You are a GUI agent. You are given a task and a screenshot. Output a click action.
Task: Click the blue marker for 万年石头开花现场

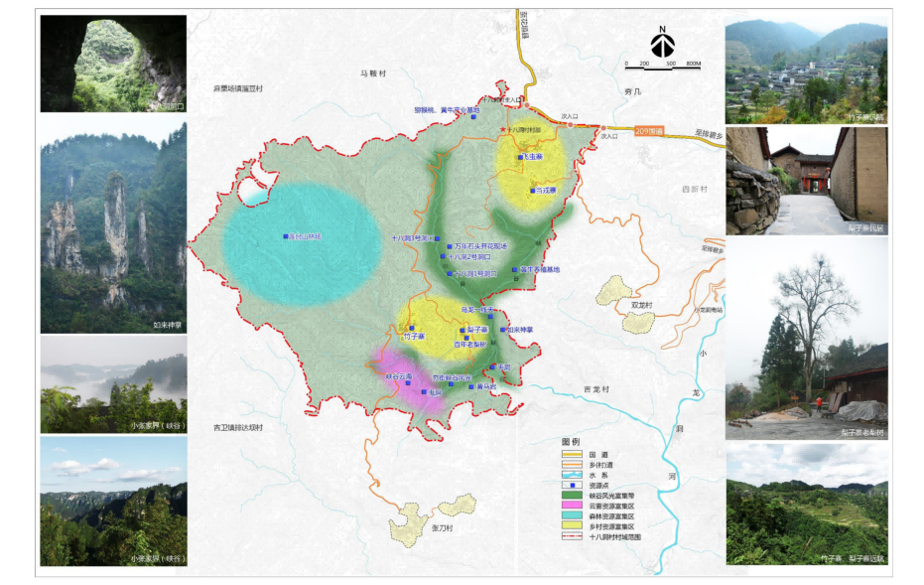[450, 246]
